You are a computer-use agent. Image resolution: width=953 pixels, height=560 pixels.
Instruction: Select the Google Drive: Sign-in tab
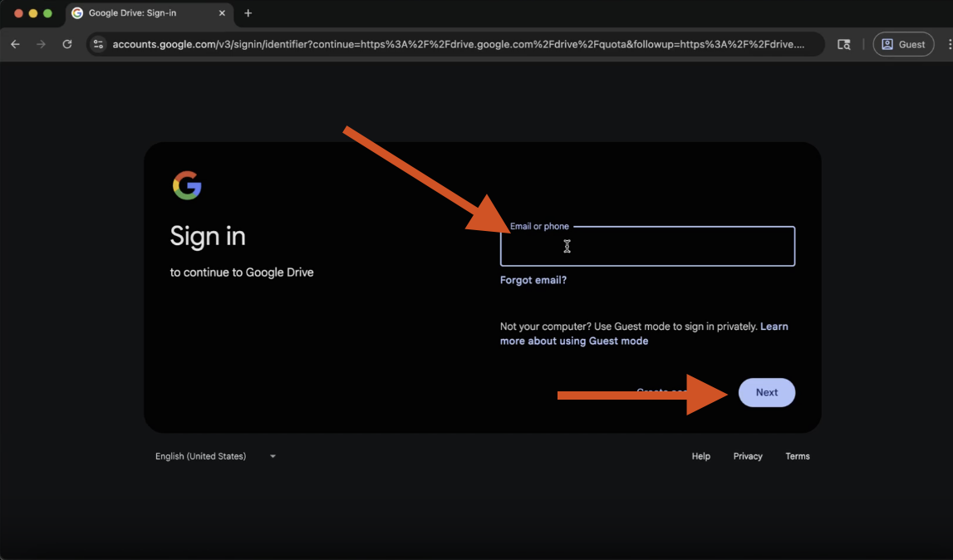[149, 13]
